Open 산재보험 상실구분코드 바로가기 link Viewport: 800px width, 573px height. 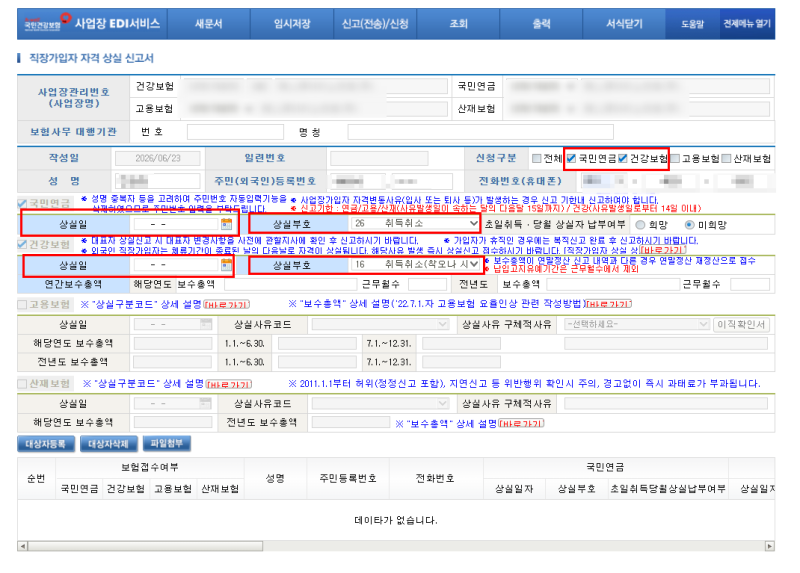tap(229, 384)
